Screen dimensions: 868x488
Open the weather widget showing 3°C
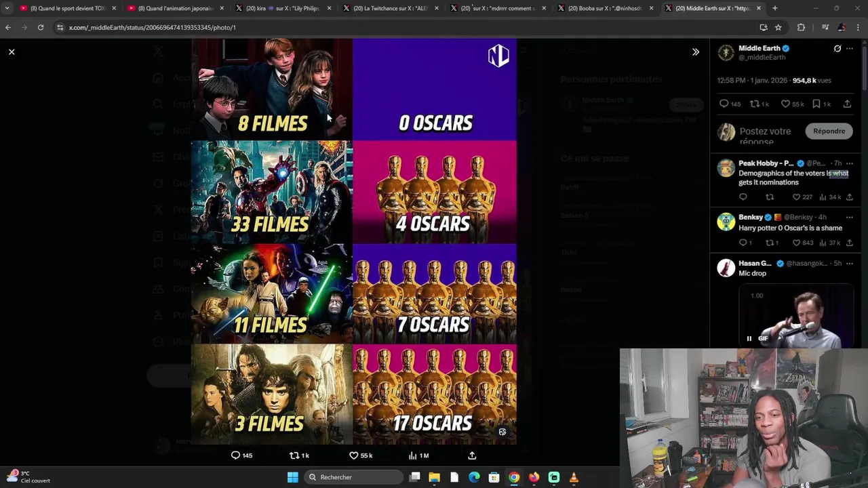27,477
